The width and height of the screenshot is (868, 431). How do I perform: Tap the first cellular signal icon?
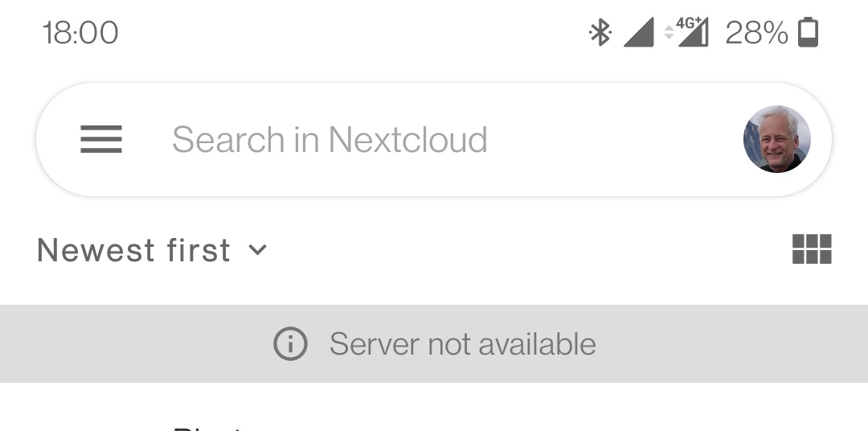click(x=638, y=33)
